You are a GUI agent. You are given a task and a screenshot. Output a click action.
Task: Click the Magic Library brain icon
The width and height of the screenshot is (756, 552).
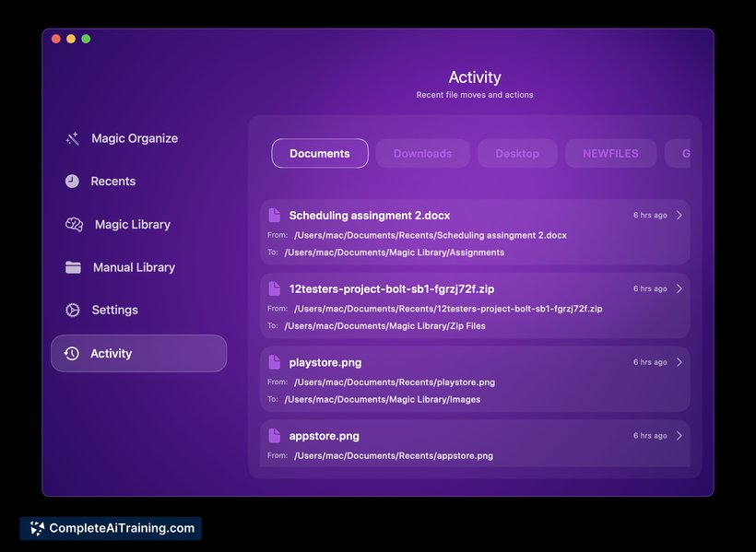coord(75,224)
